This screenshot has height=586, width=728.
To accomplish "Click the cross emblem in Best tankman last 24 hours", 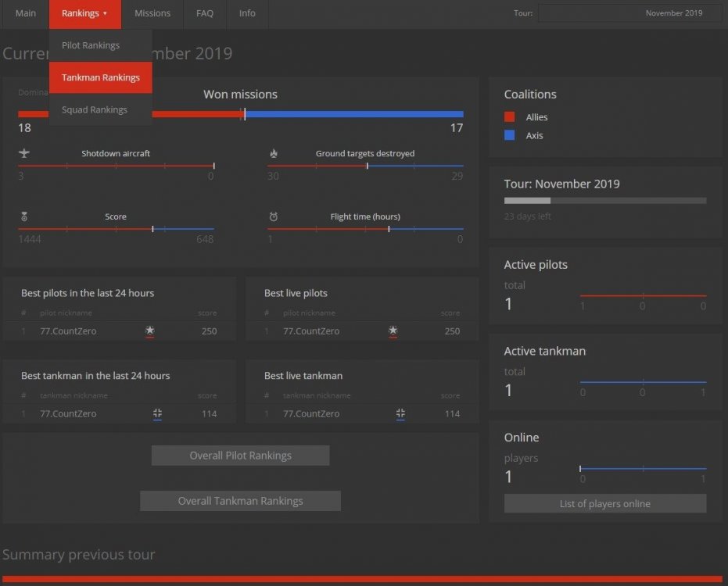I will point(157,413).
